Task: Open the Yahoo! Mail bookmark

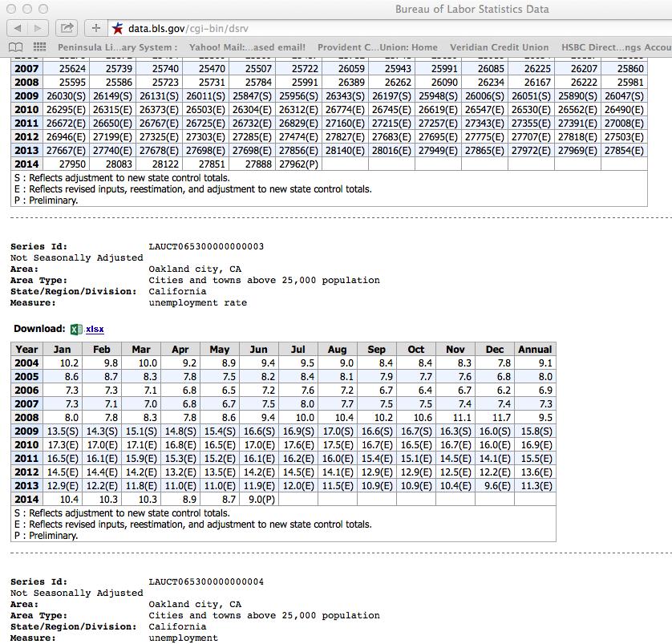Action: 247,47
